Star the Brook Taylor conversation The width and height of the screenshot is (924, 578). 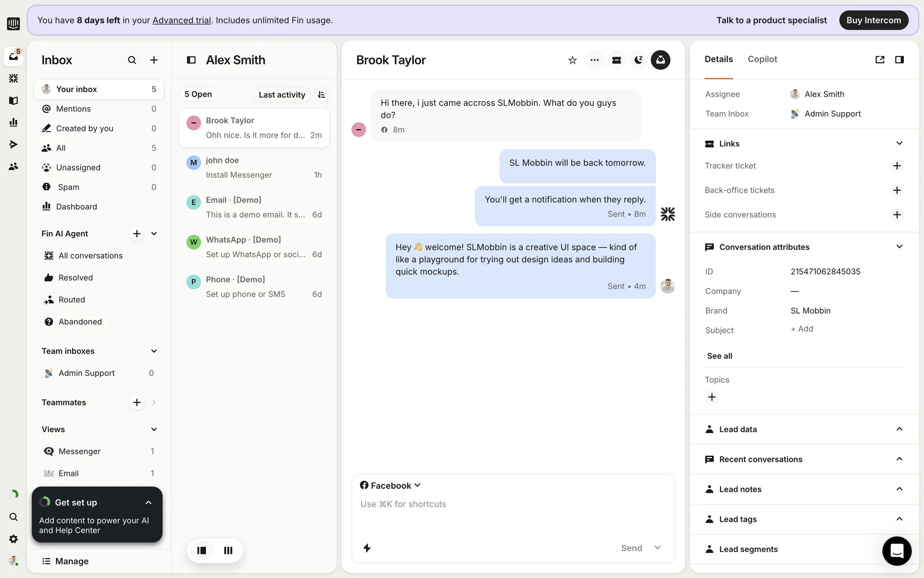click(x=572, y=60)
